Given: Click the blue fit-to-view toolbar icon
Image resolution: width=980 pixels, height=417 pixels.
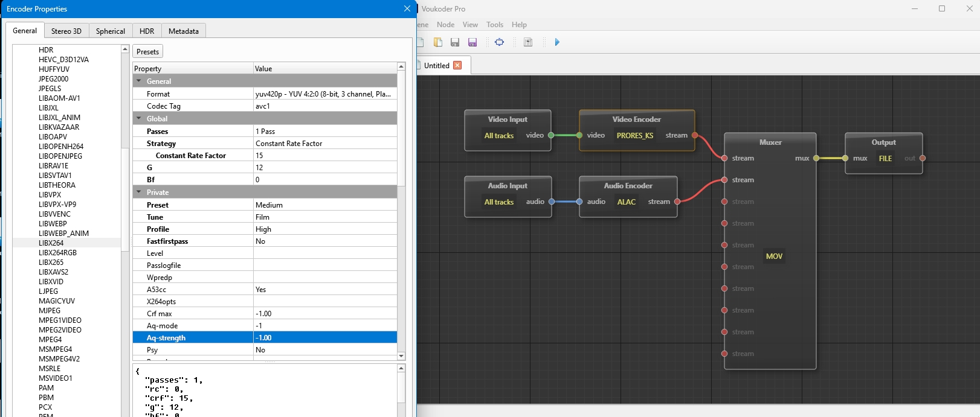Looking at the screenshot, I should coord(499,42).
